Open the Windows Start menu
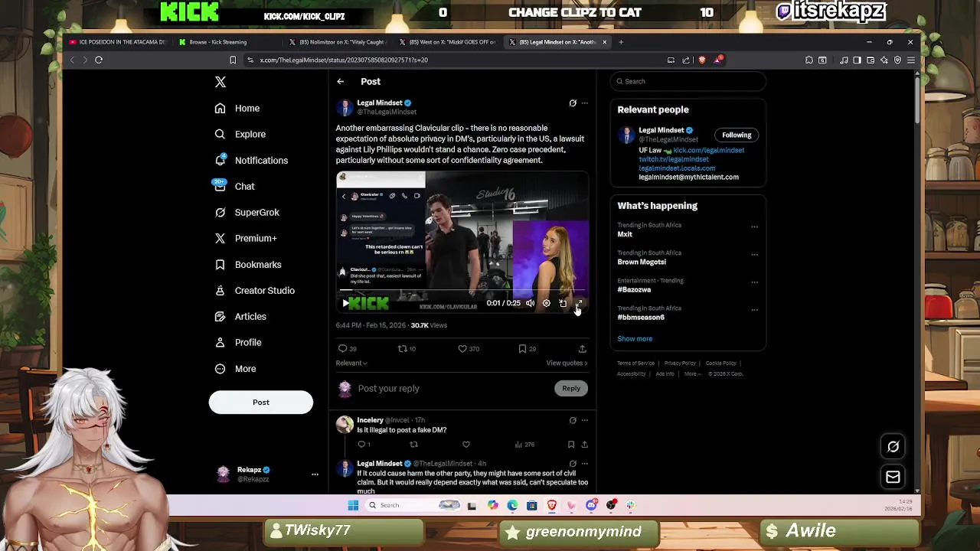 [353, 505]
